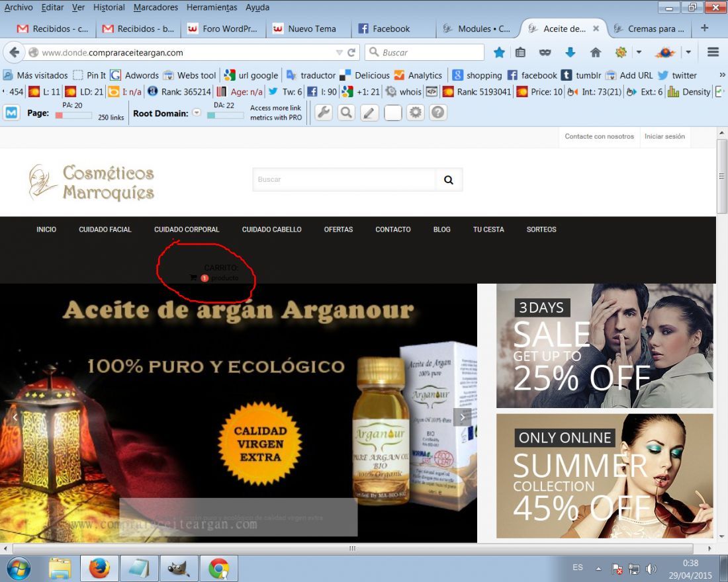This screenshot has height=582, width=728.
Task: Switch to the Foro WordPr... tab
Action: tap(223, 28)
